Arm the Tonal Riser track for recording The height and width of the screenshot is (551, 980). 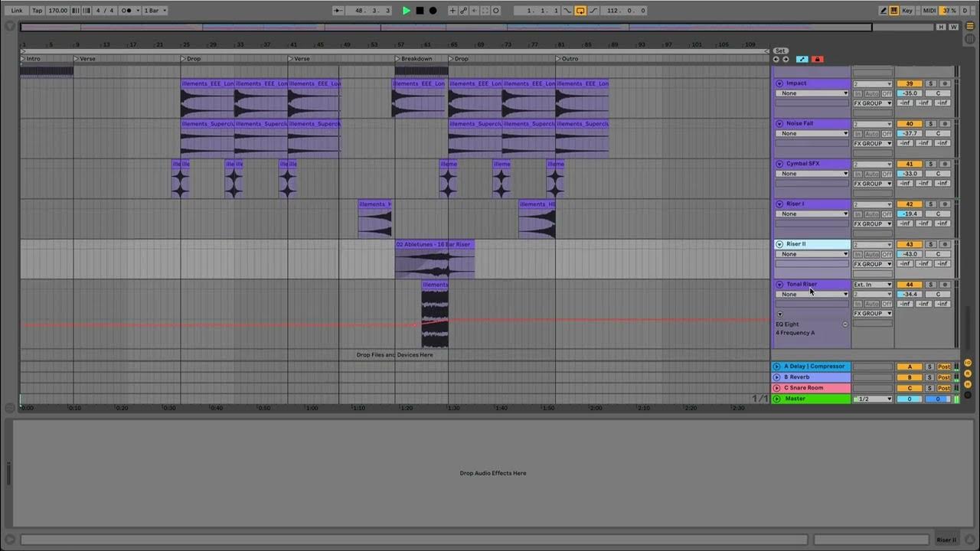[x=945, y=285]
